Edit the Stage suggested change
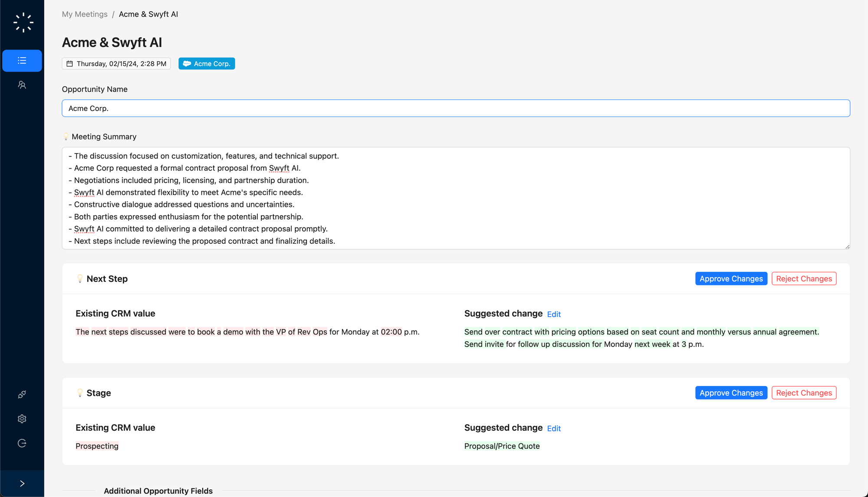This screenshot has height=497, width=868. tap(554, 428)
